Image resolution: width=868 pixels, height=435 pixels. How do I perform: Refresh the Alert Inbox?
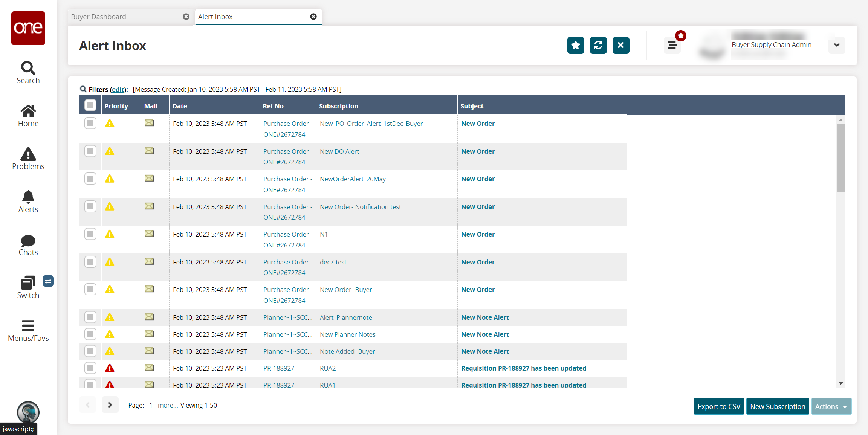pos(598,46)
